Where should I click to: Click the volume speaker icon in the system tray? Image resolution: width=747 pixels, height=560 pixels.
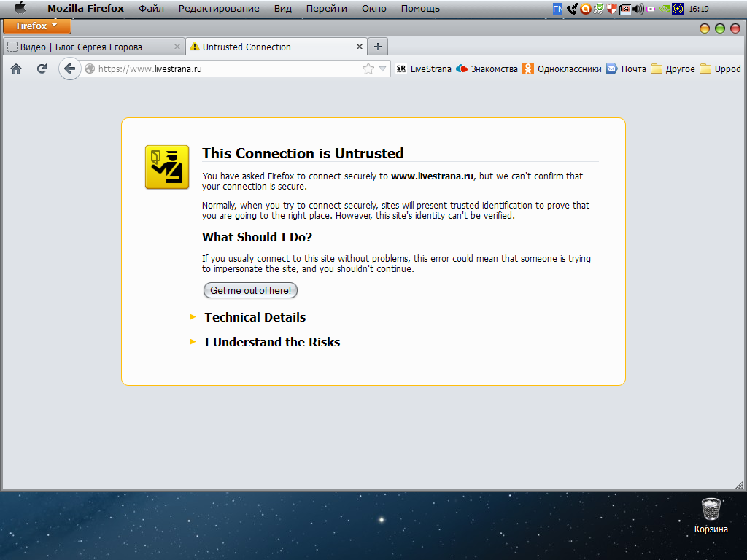pos(638,9)
